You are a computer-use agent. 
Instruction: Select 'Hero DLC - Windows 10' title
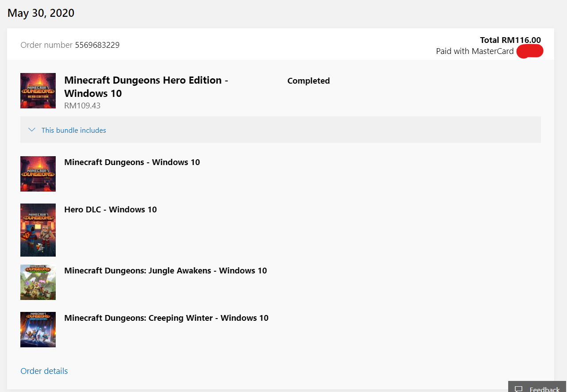[x=111, y=210]
